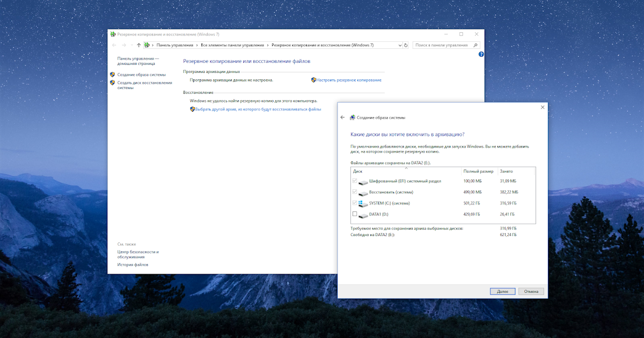Select row text SYSTEM (C:) (система)
Image resolution: width=644 pixels, height=338 pixels.
click(x=390, y=203)
